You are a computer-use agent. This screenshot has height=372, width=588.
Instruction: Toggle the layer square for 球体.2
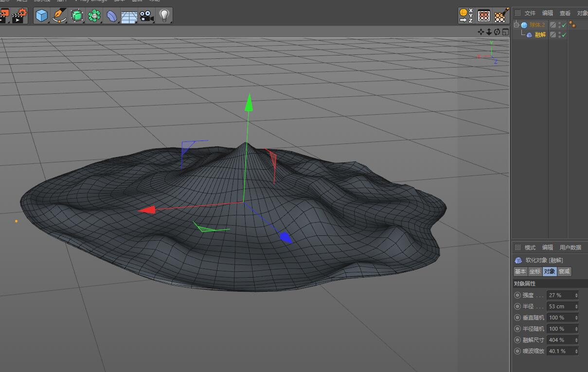tap(553, 25)
